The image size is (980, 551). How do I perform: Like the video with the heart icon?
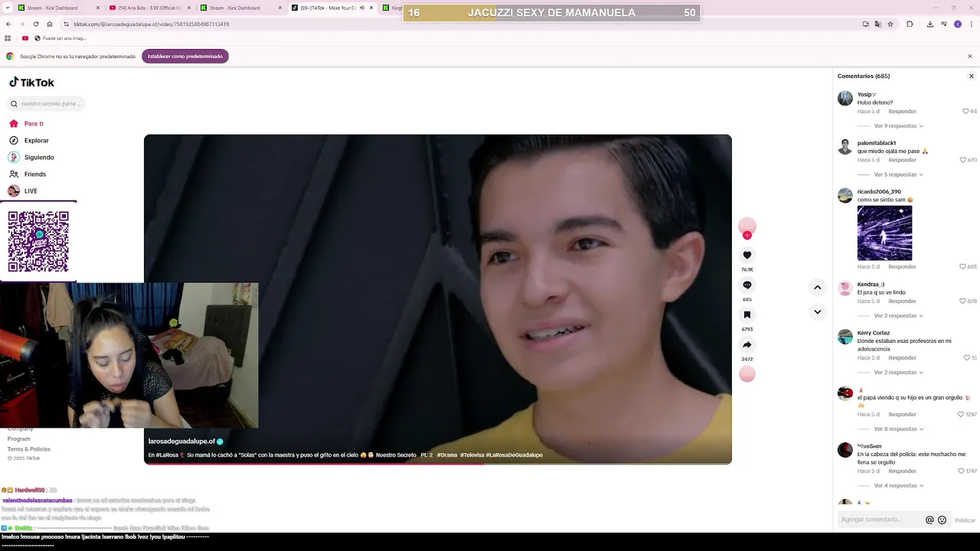(747, 256)
